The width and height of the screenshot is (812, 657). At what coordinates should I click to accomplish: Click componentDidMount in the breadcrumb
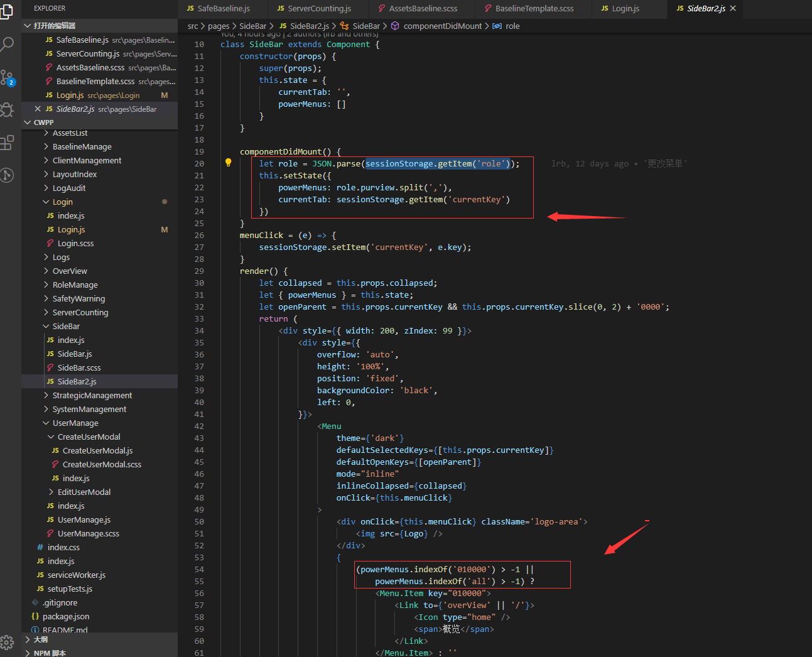pyautogui.click(x=442, y=26)
